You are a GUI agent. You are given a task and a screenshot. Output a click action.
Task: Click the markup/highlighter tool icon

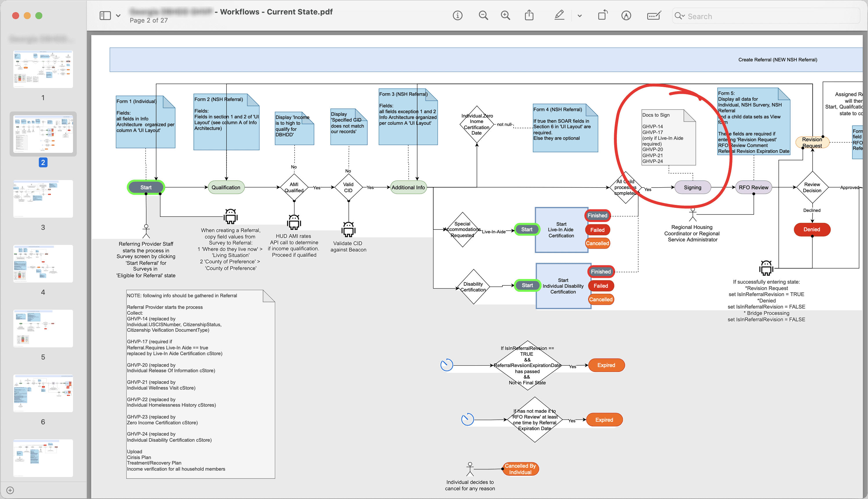pos(626,15)
